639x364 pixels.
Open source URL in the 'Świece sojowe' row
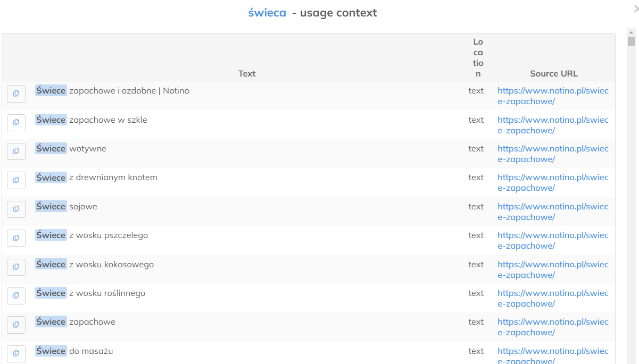553,211
